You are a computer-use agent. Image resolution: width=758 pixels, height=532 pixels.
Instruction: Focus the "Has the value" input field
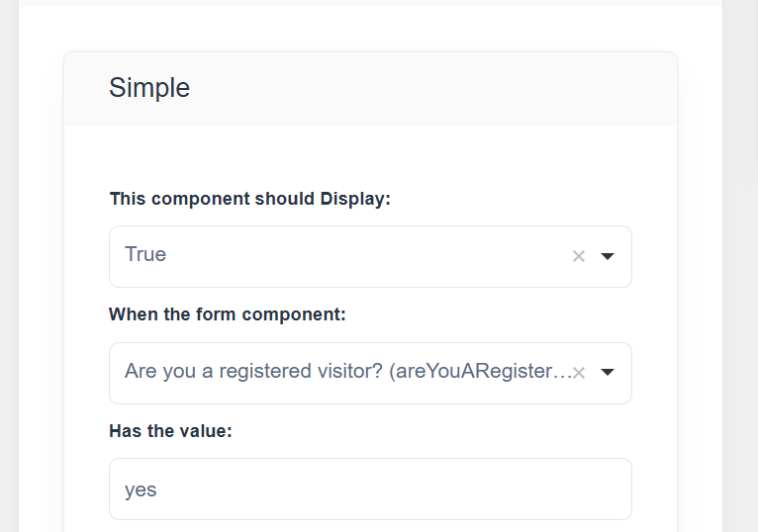[370, 488]
